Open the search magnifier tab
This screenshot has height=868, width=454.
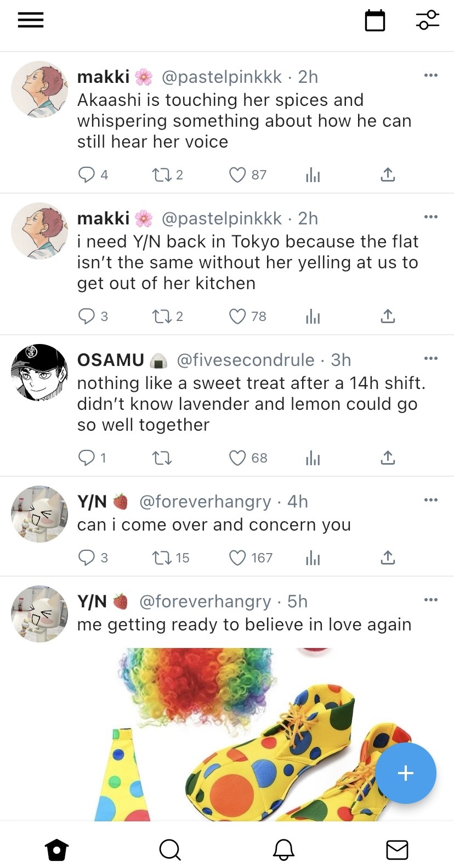point(170,850)
